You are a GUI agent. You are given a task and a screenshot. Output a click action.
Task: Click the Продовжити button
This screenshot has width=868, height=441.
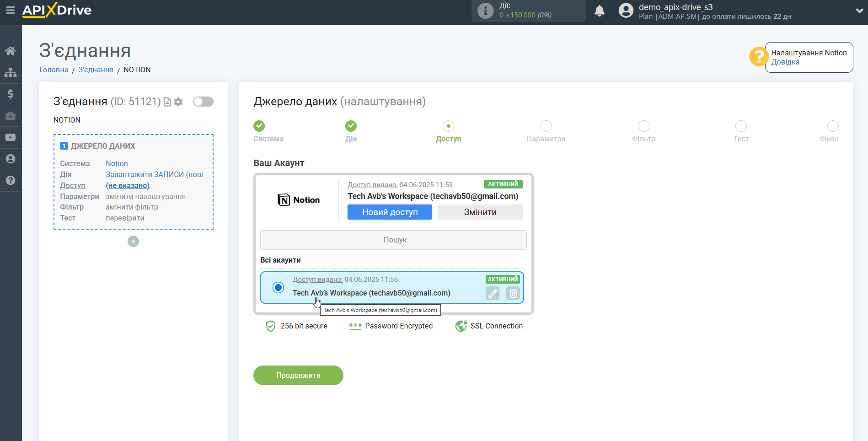click(298, 376)
